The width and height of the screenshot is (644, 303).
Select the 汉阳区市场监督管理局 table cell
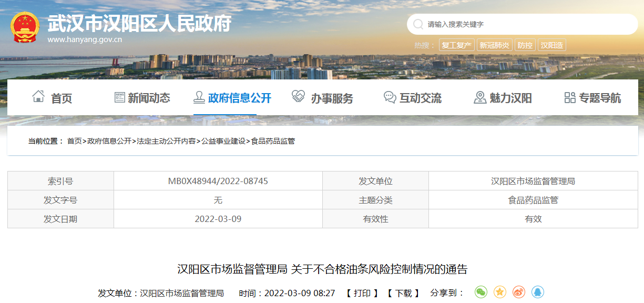pyautogui.click(x=533, y=181)
